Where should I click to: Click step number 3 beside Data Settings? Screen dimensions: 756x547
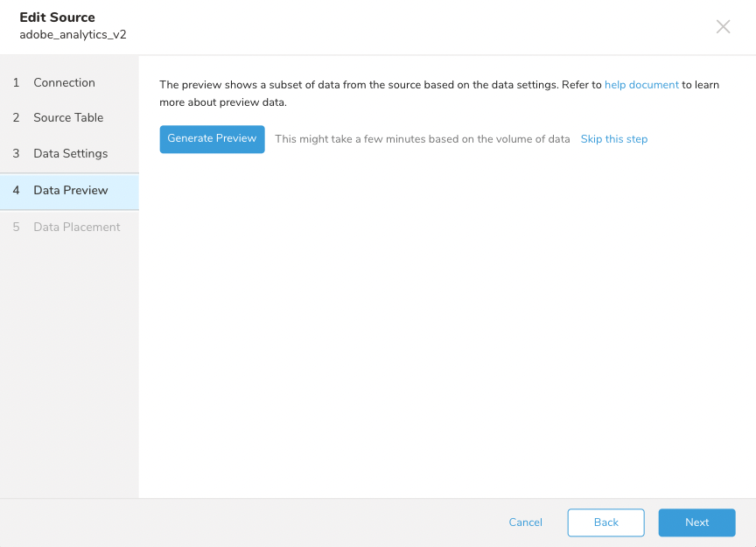[x=16, y=153]
